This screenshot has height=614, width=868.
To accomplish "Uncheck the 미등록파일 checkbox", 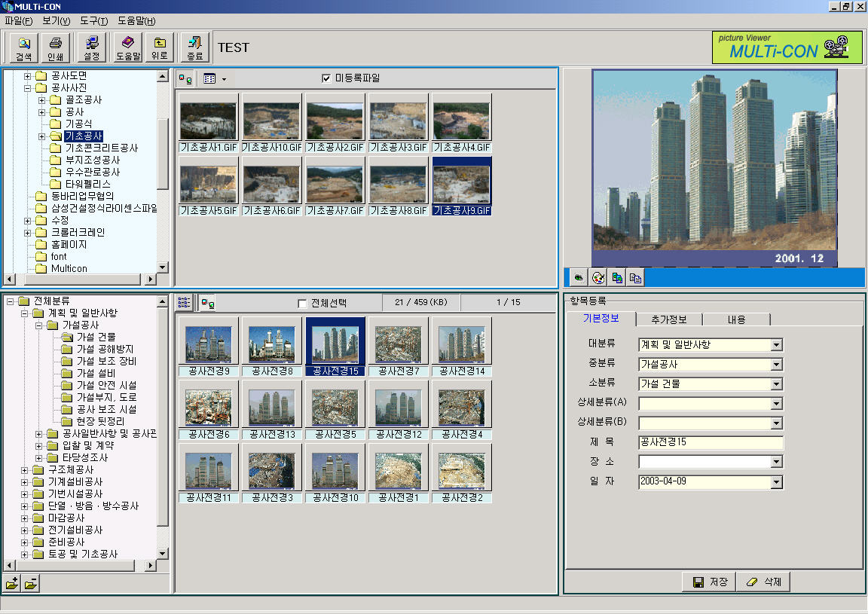I will (x=326, y=78).
